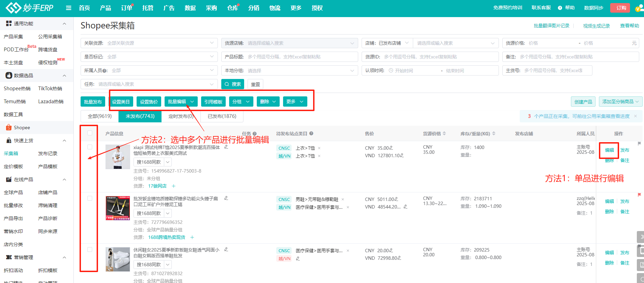Open the 订单 top menu

pyautogui.click(x=127, y=8)
